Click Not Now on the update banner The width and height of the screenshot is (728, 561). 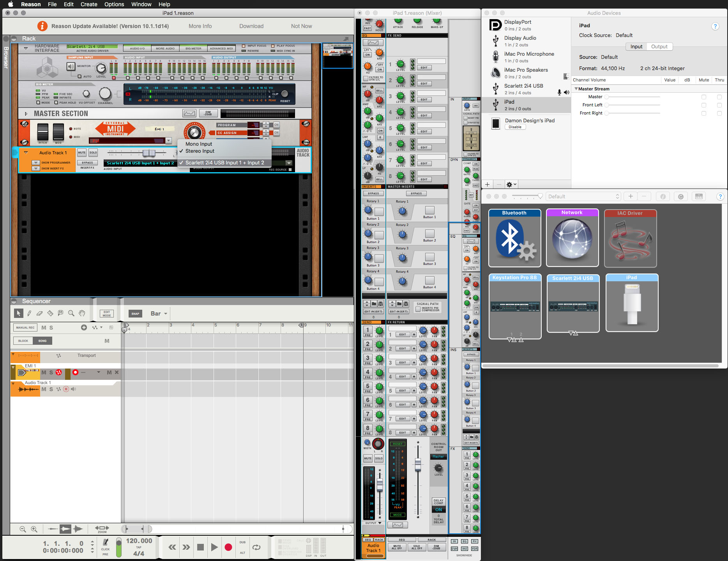tap(301, 26)
